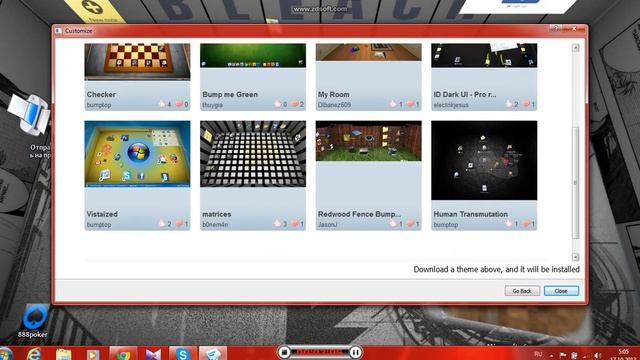Viewport: 640px width, 360px height.
Task: Like the Bump me Green theme
Action: [x=278, y=104]
